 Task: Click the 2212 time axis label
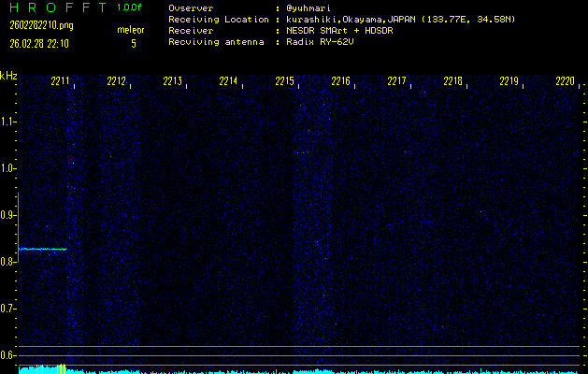(116, 81)
